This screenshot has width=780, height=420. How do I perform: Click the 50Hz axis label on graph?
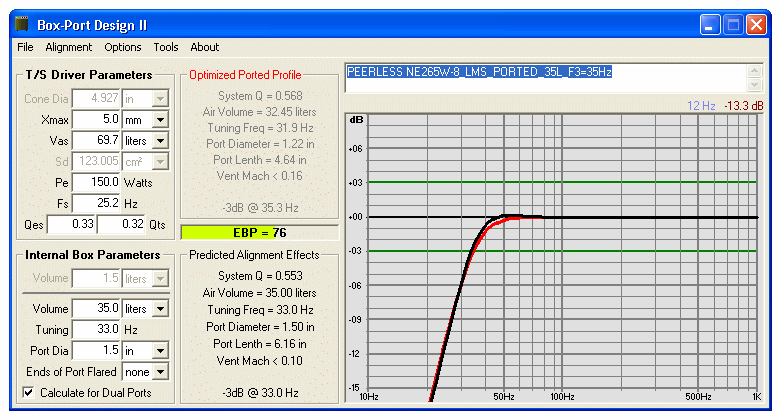pos(503,397)
